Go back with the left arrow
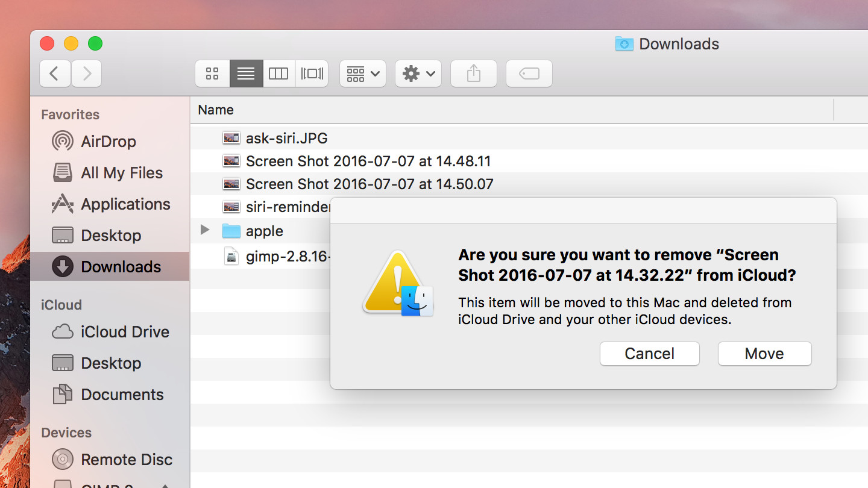The width and height of the screenshot is (868, 488). [x=55, y=74]
